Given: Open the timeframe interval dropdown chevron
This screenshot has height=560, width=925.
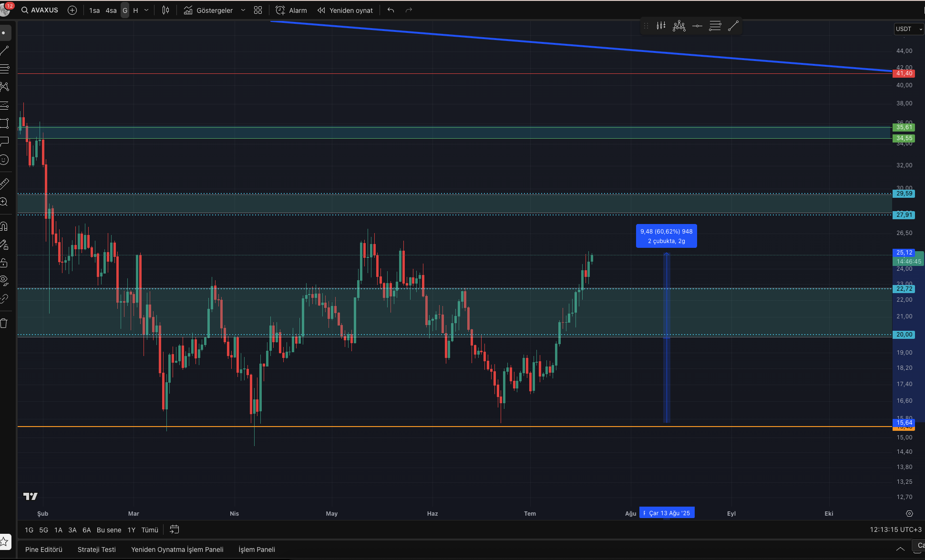Looking at the screenshot, I should (x=146, y=10).
